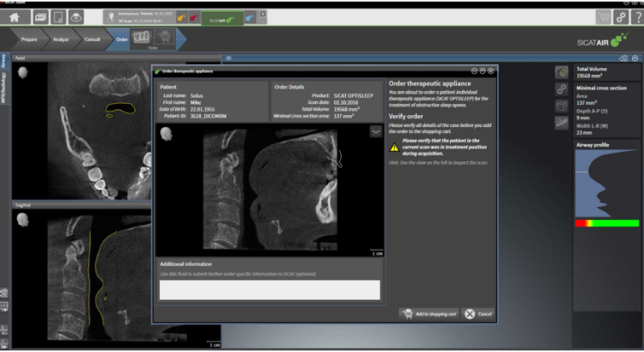
Task: Click the Last name Solus value
Action: coord(197,95)
